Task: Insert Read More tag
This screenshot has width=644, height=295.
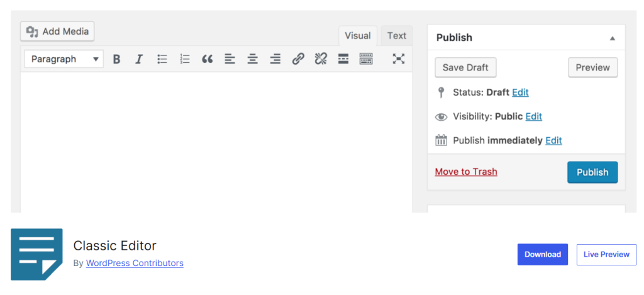Action: tap(343, 59)
